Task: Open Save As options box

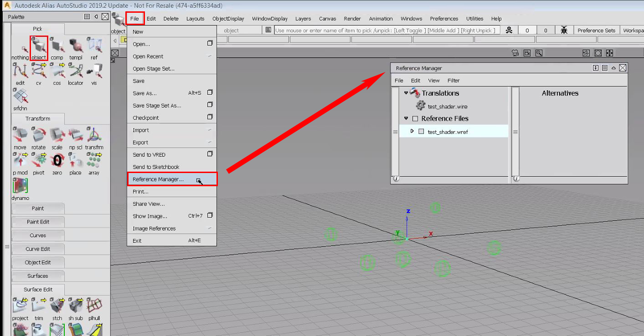Action: tap(210, 93)
